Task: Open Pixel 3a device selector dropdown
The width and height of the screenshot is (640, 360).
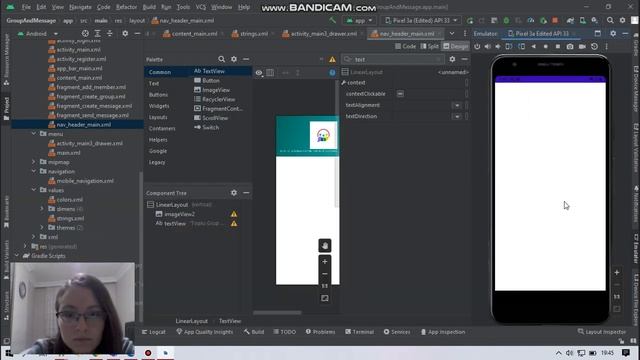Action: pos(421,20)
